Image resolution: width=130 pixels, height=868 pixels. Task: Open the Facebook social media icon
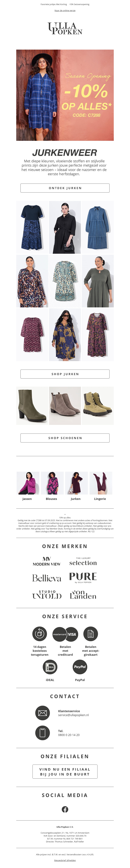click(x=65, y=809)
